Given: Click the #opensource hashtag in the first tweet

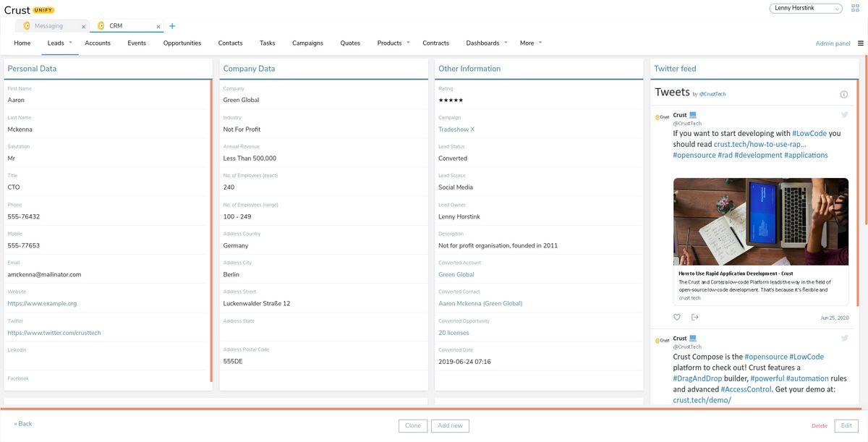Looking at the screenshot, I should point(694,155).
